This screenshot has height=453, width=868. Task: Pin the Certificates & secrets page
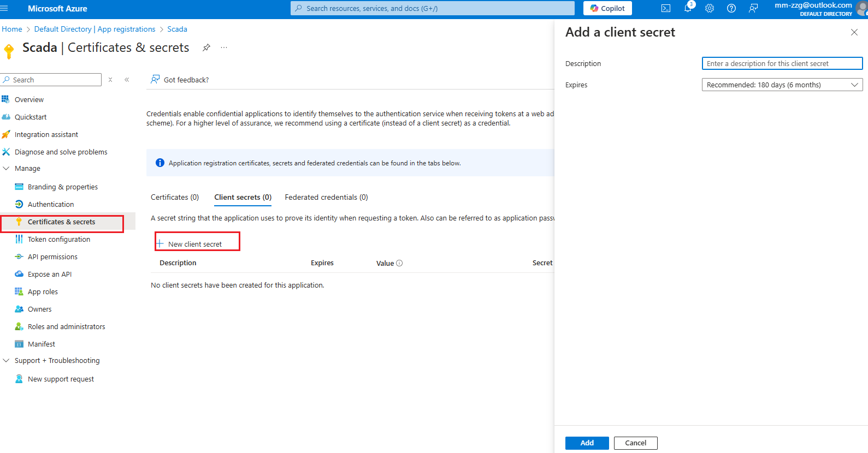[206, 47]
